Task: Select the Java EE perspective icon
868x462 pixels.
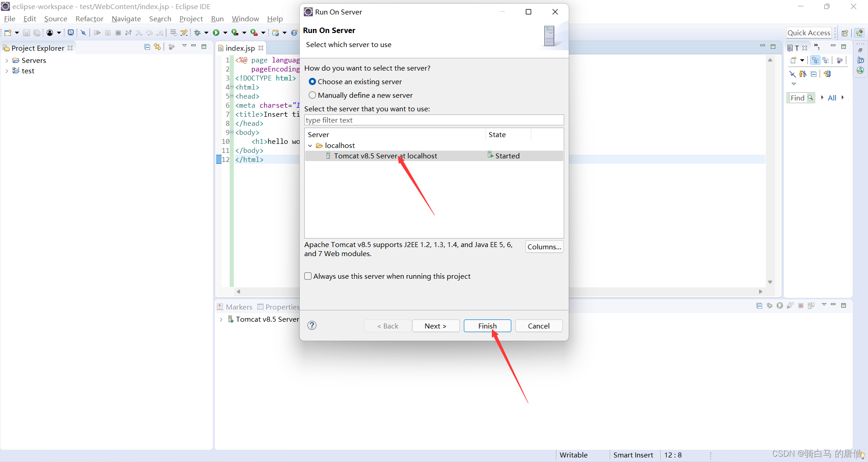Action: (859, 33)
